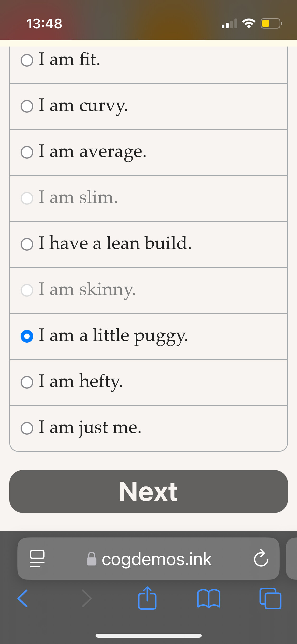Tap the Safari back arrow
Image resolution: width=297 pixels, height=644 pixels.
(22, 598)
